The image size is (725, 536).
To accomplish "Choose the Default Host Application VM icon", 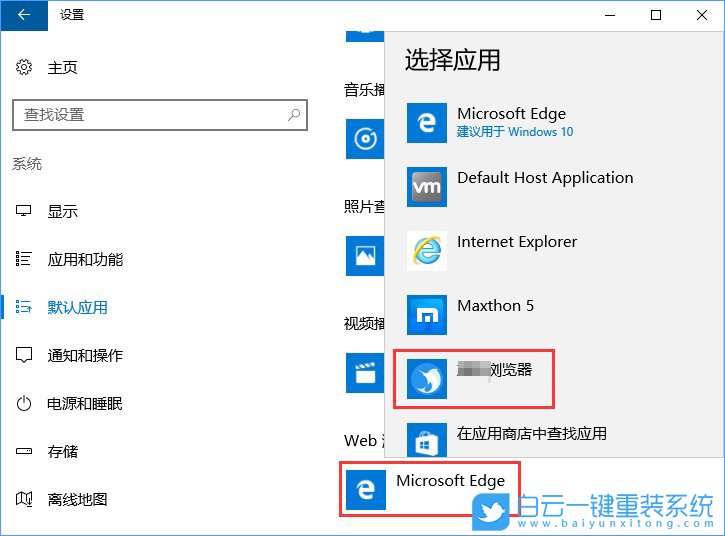I will pyautogui.click(x=427, y=187).
